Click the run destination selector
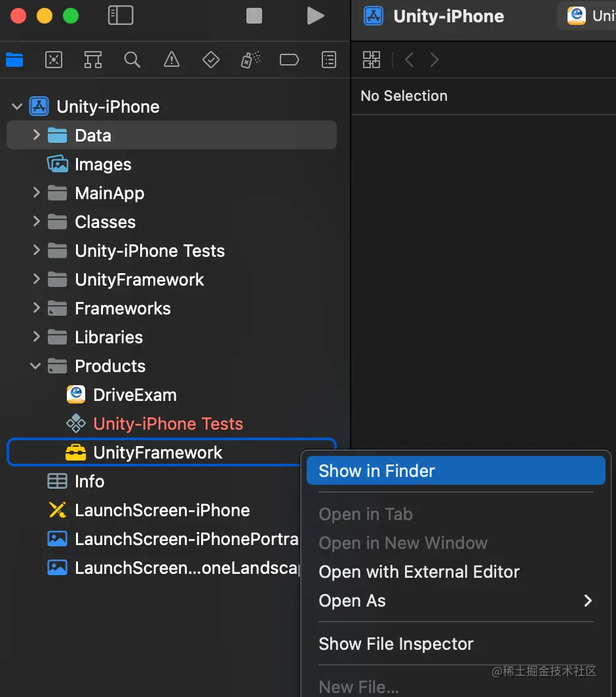616x697 pixels. pyautogui.click(x=587, y=16)
